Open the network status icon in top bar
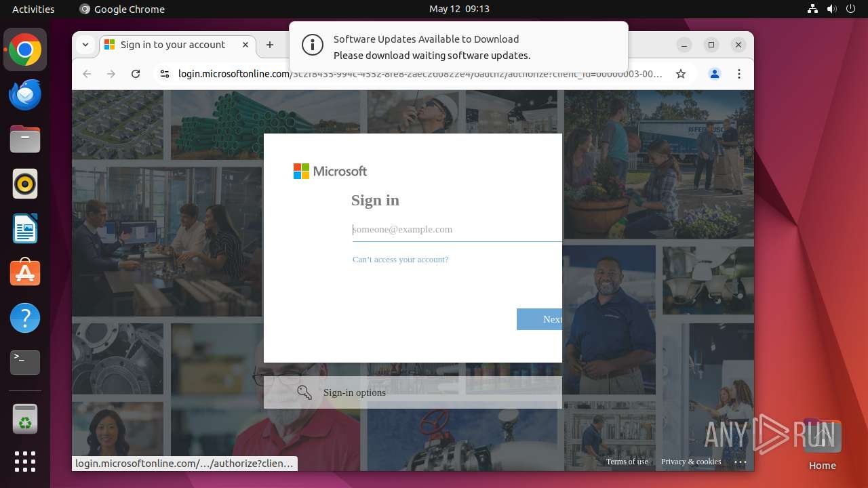868x488 pixels. coord(813,9)
